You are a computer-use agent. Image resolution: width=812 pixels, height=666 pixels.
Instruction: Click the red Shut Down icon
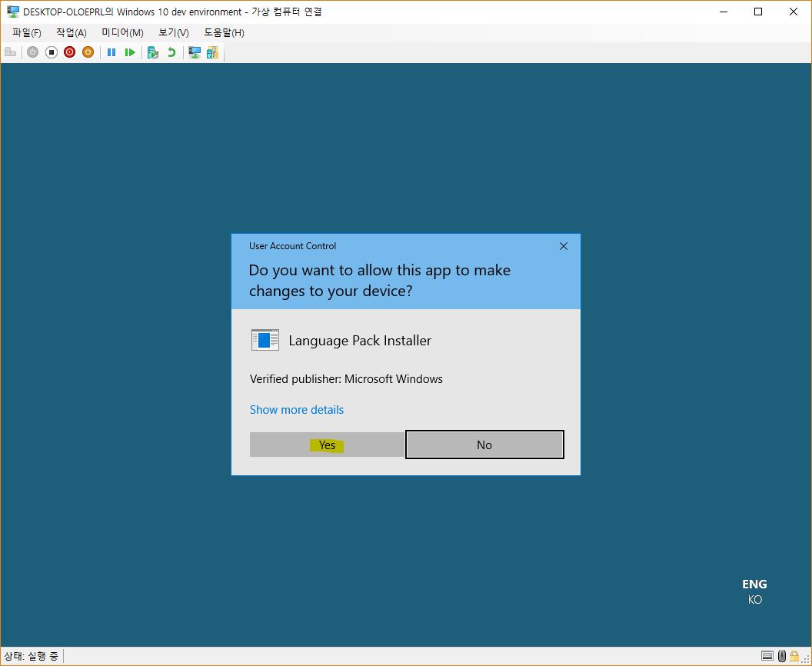tap(69, 52)
